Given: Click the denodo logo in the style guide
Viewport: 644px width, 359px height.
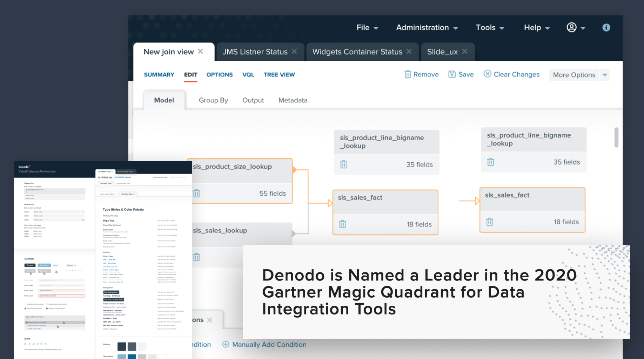Looking at the screenshot, I should [x=25, y=167].
